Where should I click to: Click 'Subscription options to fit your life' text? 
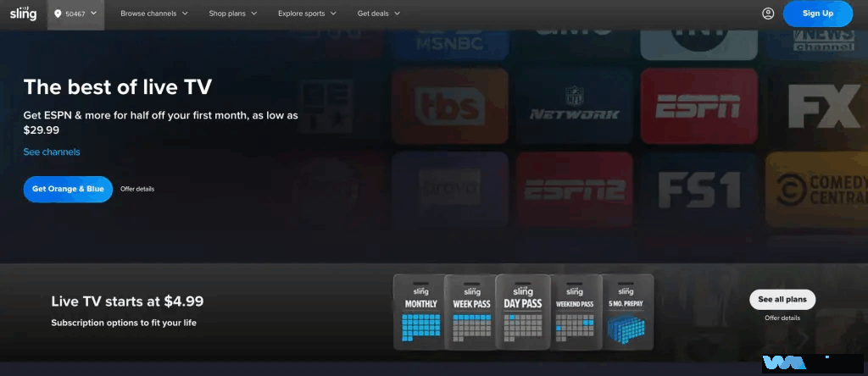click(x=124, y=323)
